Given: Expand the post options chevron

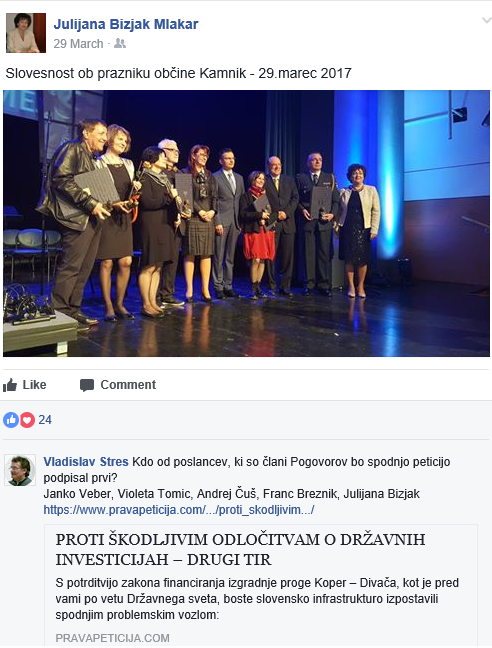Looking at the screenshot, I should coord(487,20).
